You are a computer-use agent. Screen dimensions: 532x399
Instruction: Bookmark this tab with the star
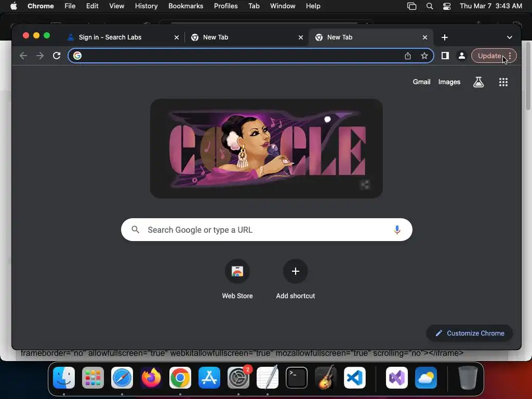424,56
